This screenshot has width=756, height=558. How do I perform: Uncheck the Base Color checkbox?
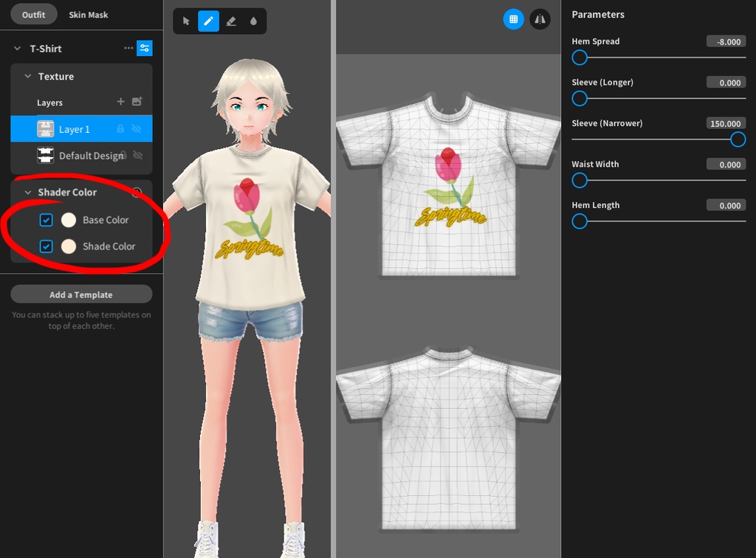47,219
